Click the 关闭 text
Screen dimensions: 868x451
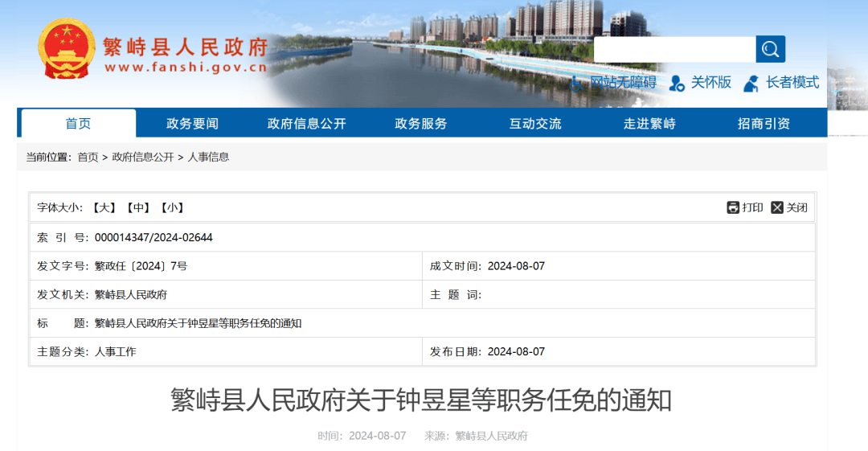pos(796,207)
